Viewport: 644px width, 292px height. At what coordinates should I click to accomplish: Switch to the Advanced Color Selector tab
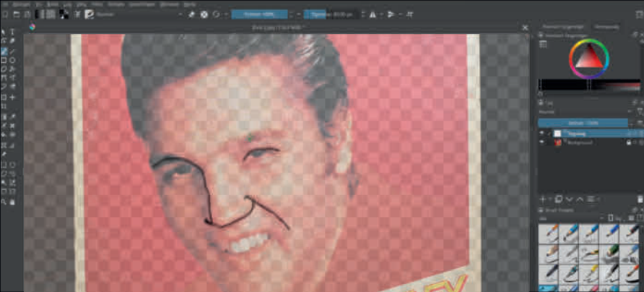[562, 27]
